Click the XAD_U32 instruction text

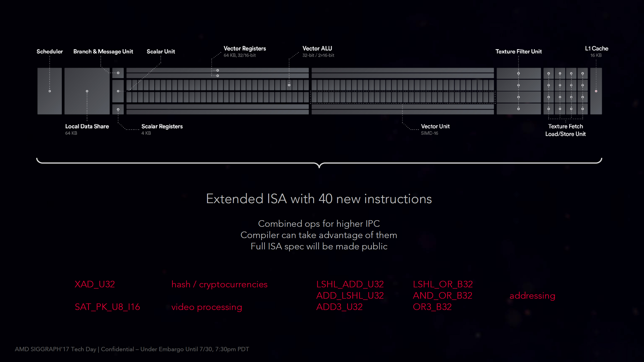(x=95, y=284)
